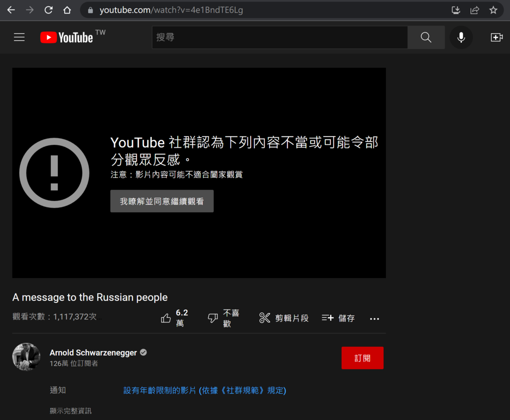Click the verified badge next to Arnold Schwarzenegger
The image size is (510, 420).
143,352
